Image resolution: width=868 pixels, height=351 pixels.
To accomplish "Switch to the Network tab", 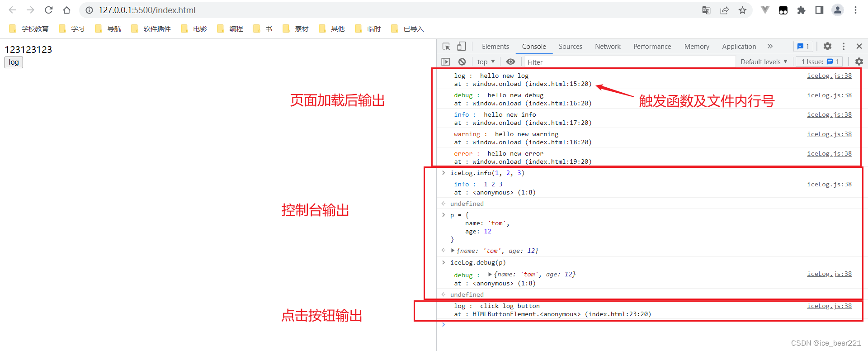I will click(608, 46).
